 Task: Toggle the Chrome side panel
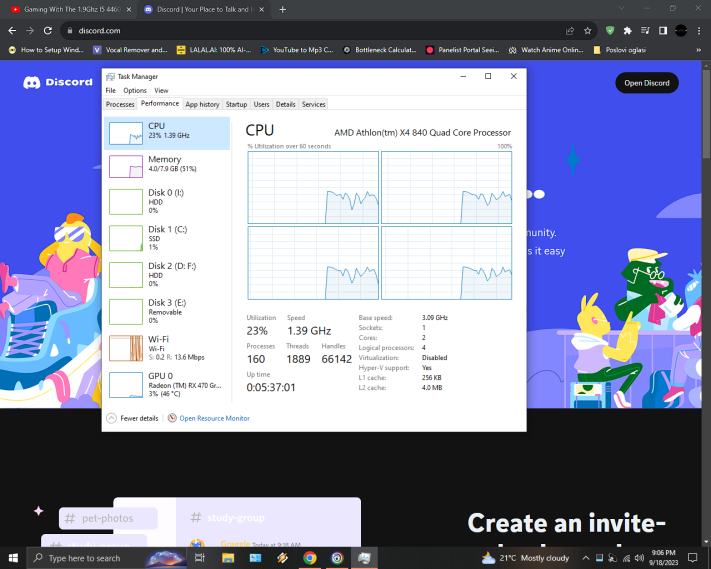point(663,30)
